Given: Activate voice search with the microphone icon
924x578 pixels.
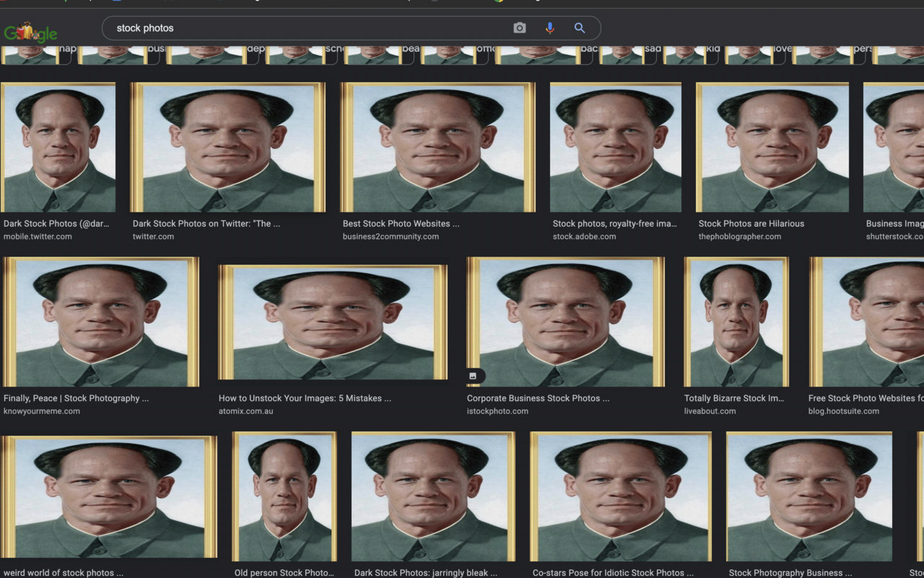Looking at the screenshot, I should click(x=549, y=27).
